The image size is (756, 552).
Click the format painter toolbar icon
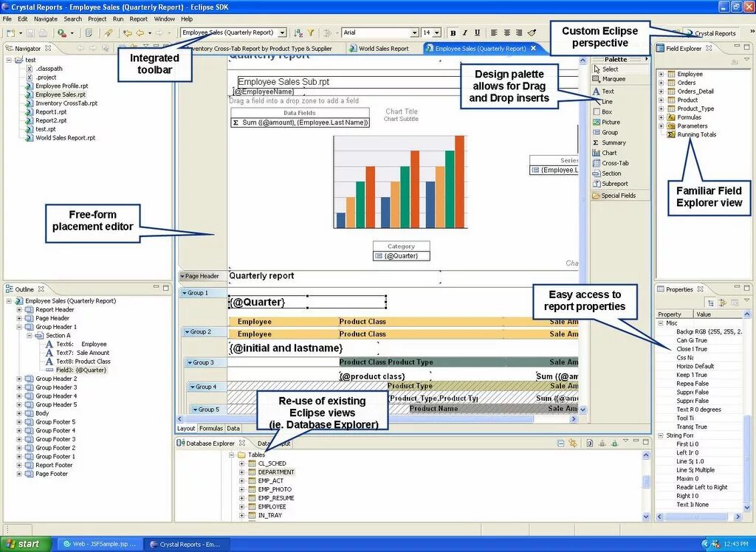point(532,32)
